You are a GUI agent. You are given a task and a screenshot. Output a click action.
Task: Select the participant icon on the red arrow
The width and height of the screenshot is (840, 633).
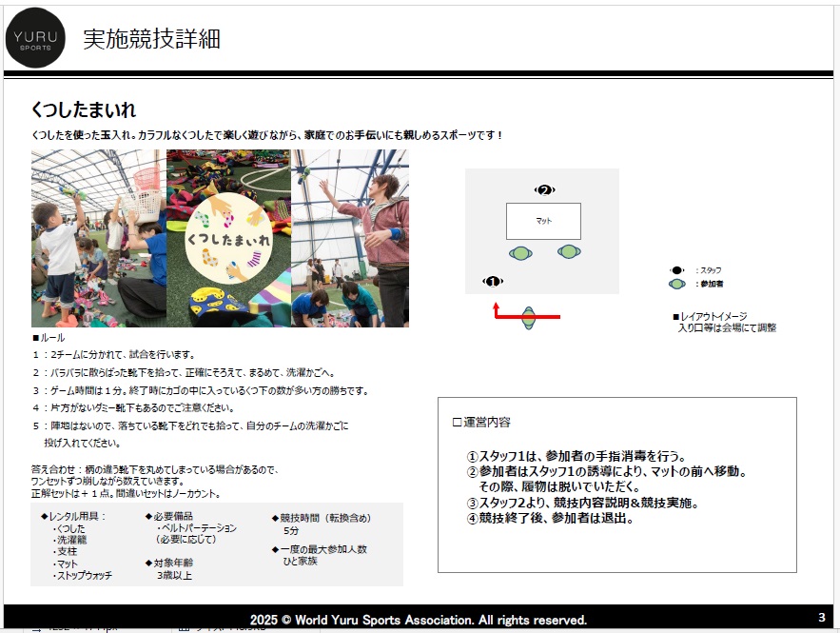pyautogui.click(x=529, y=317)
